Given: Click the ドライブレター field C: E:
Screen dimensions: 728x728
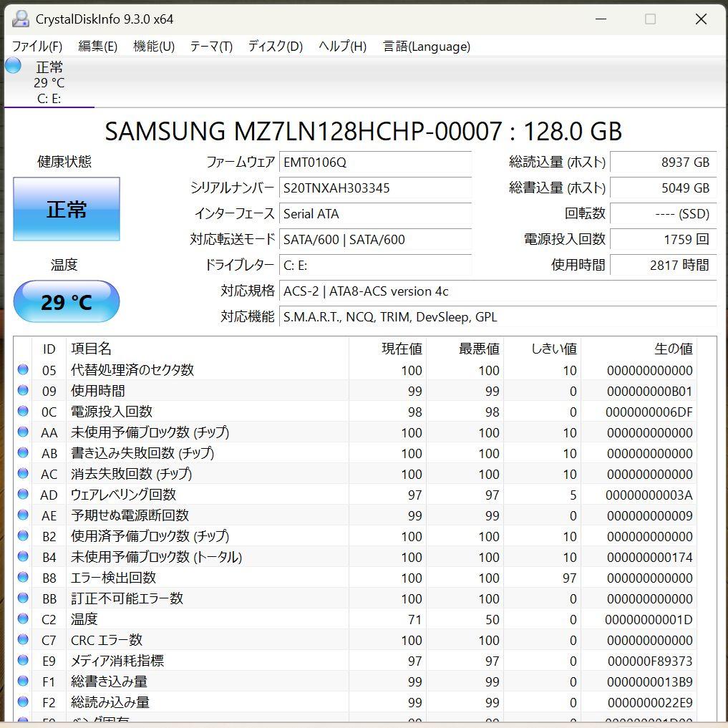Looking at the screenshot, I should point(375,265).
